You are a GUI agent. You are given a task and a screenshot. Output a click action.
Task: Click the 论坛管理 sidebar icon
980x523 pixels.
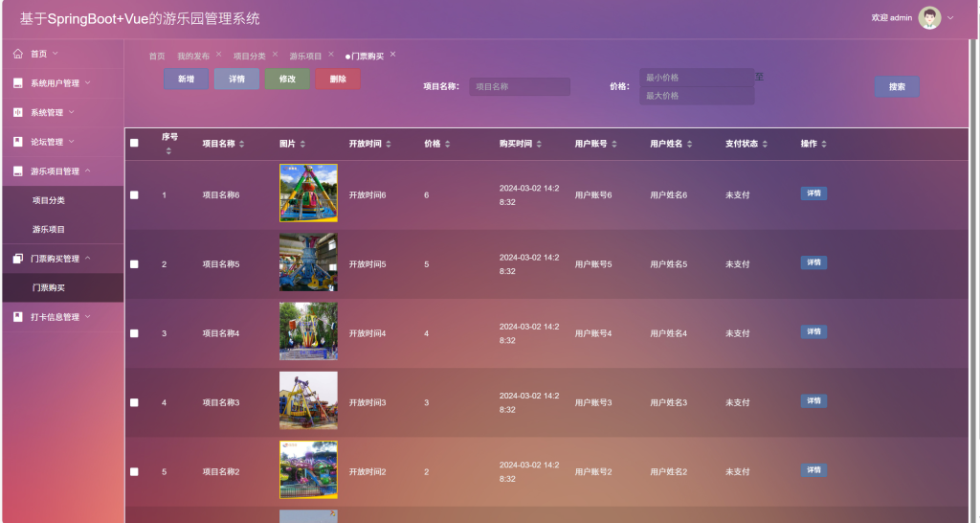pyautogui.click(x=18, y=142)
